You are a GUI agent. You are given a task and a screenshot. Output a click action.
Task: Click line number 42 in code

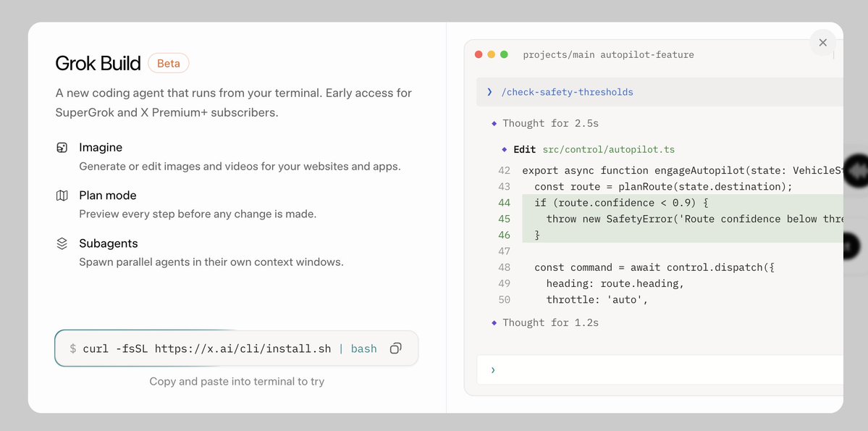pyautogui.click(x=504, y=171)
